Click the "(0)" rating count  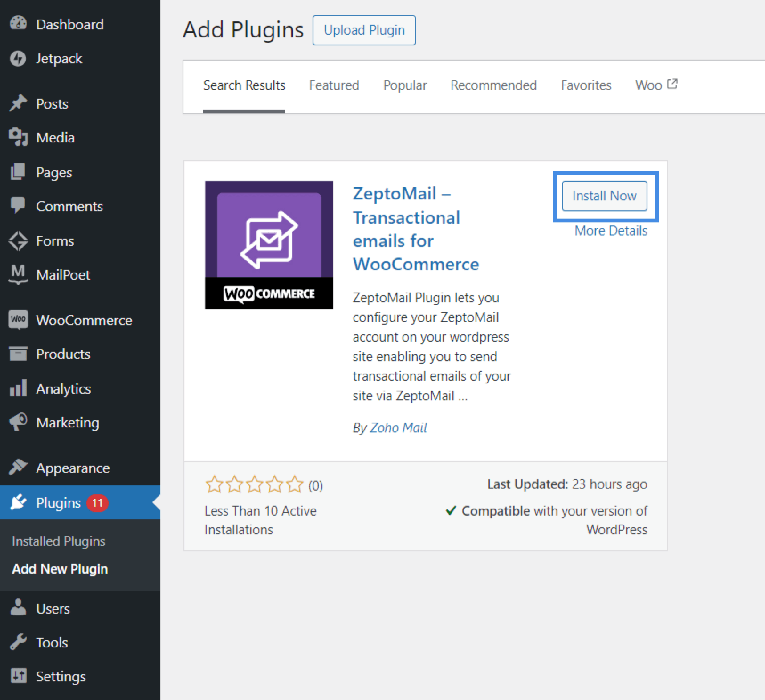point(316,485)
